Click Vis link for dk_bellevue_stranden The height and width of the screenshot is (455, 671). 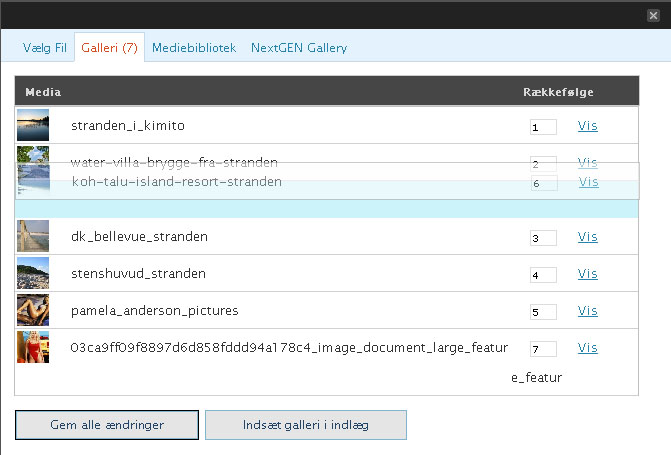pos(588,237)
